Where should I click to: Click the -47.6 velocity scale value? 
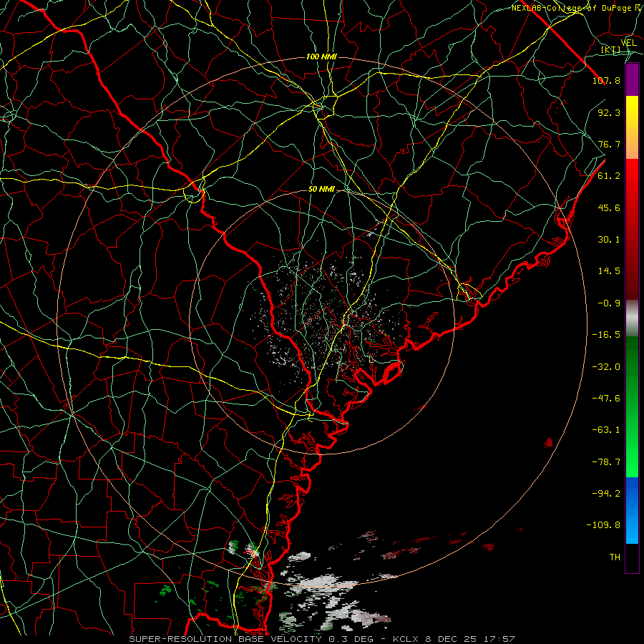tap(606, 399)
